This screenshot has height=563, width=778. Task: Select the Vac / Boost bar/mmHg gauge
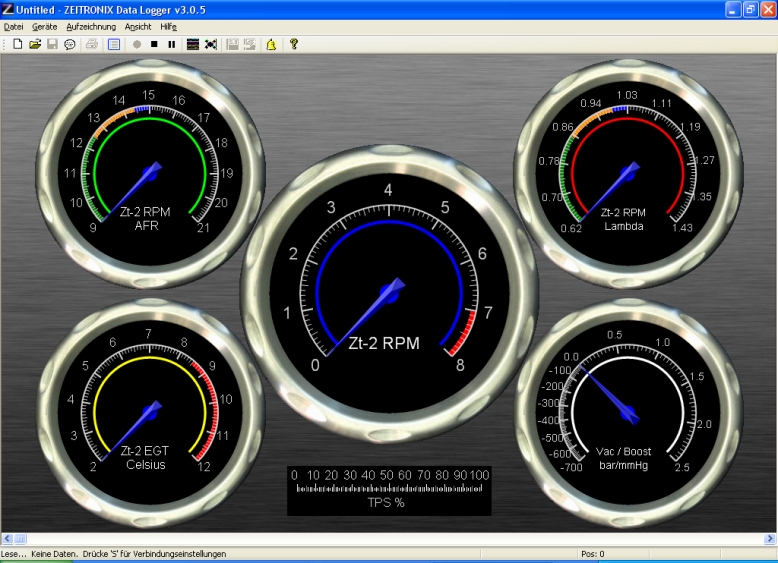(628, 413)
